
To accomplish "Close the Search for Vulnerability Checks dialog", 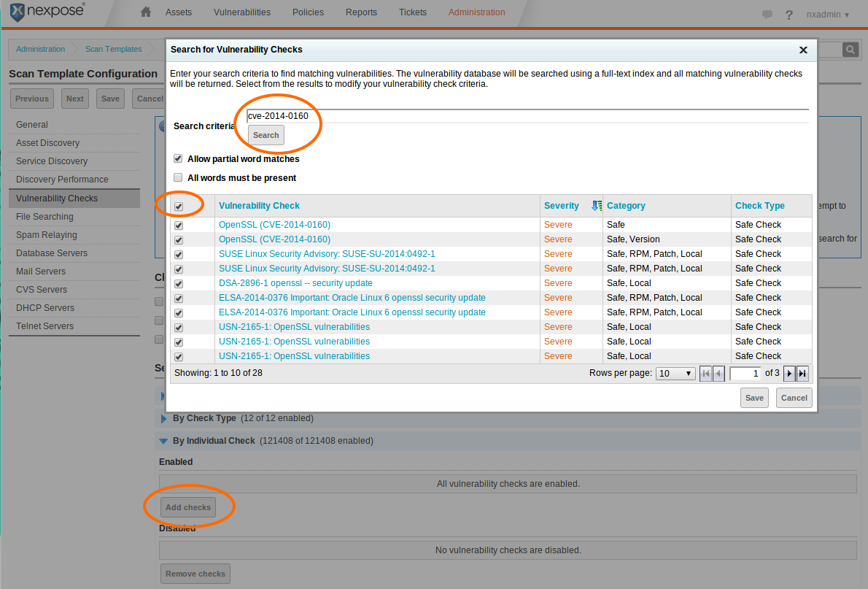I will point(803,50).
